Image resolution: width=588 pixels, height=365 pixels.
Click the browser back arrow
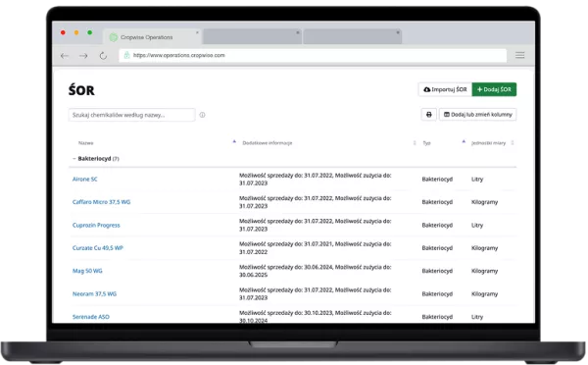point(65,56)
